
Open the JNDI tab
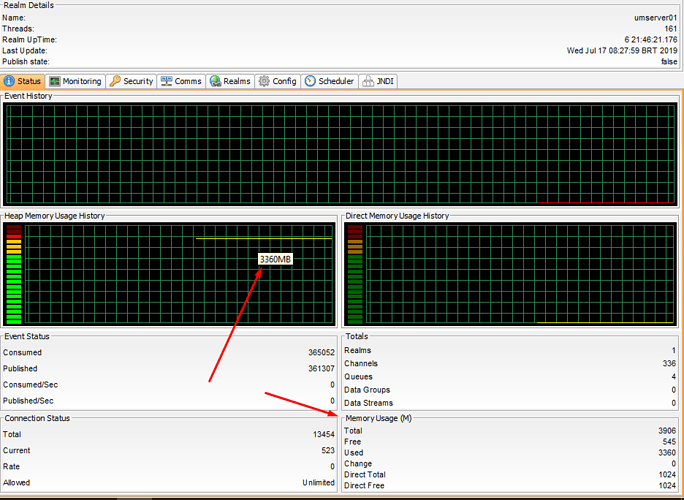[378, 81]
